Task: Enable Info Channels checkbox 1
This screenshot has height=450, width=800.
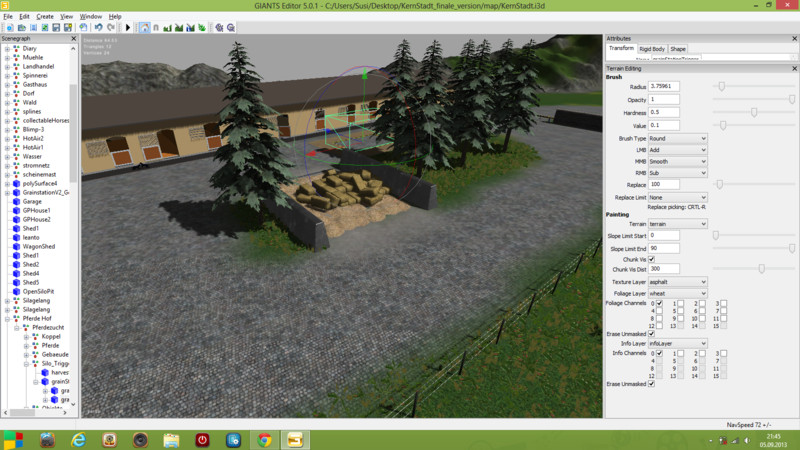Action: (680, 353)
